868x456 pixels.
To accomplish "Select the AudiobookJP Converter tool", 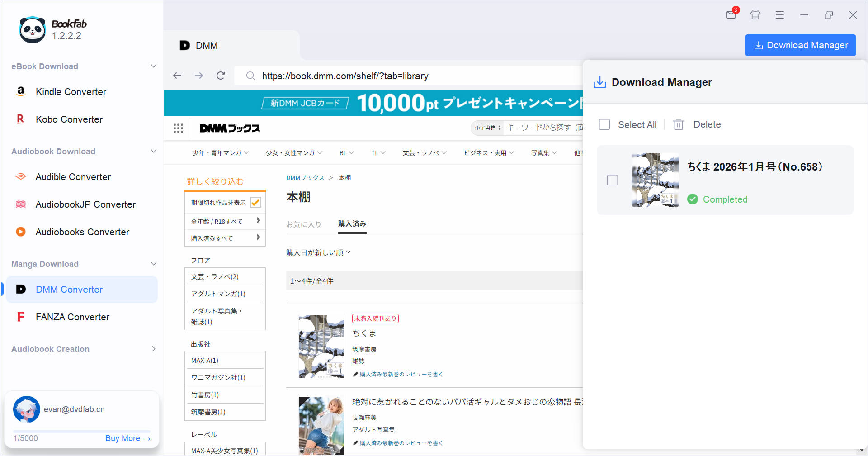I will click(x=85, y=204).
